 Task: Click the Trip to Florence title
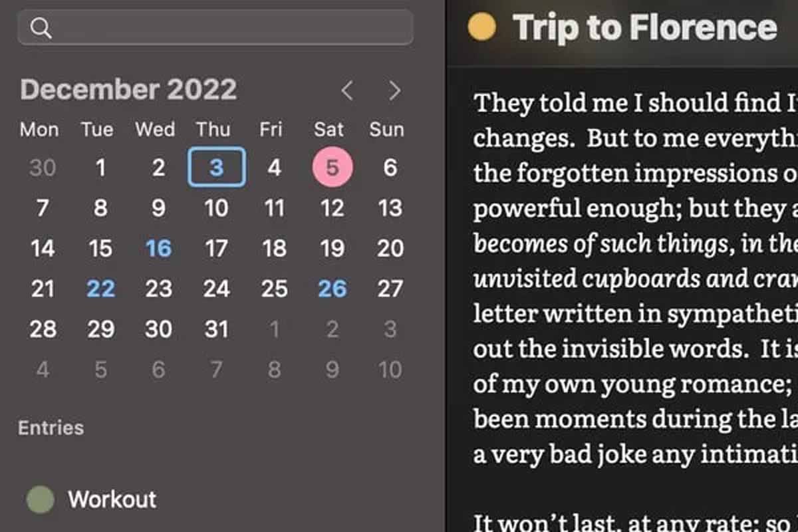pyautogui.click(x=644, y=27)
